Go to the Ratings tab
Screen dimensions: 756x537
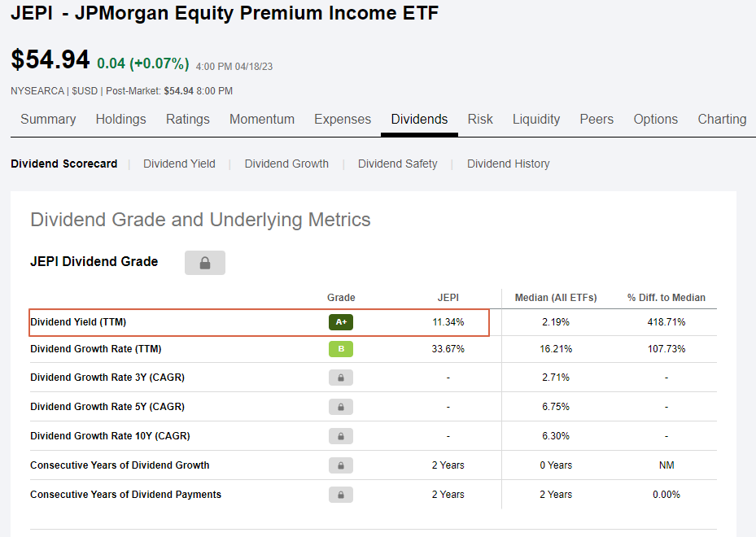pos(187,119)
